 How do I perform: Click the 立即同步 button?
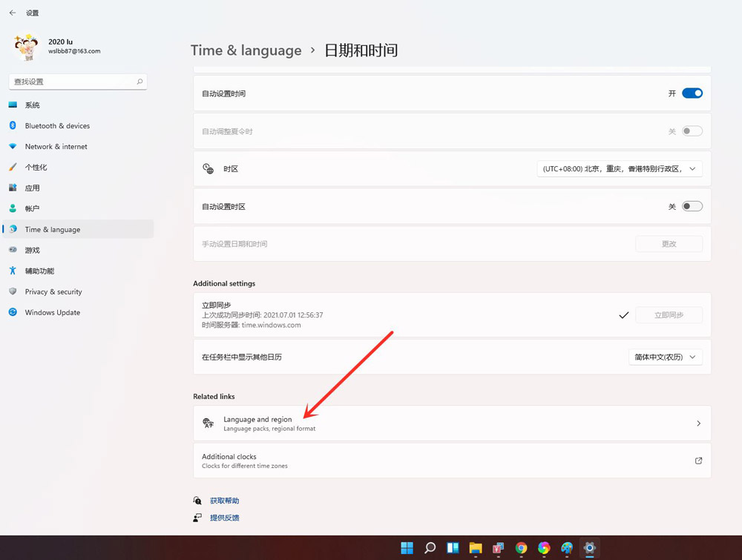(x=668, y=314)
